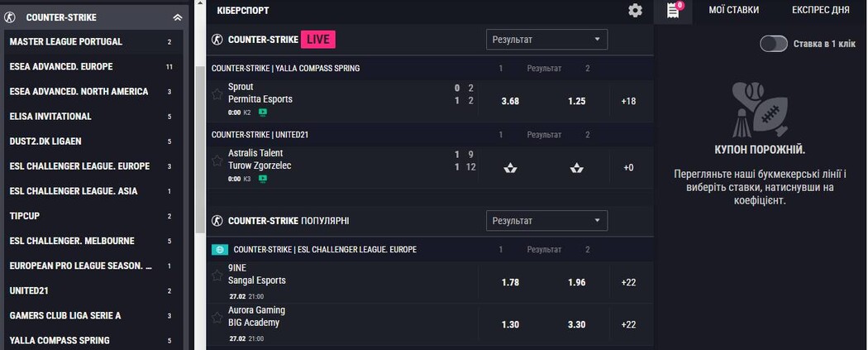Open the live Результат market dropdown
Viewport: 868px width, 350px height.
546,40
